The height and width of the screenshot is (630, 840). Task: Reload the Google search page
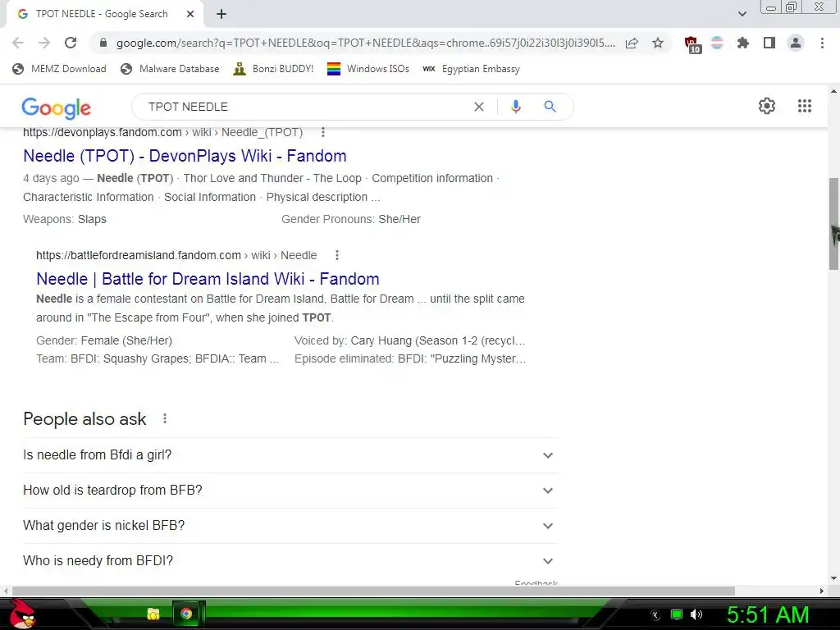pyautogui.click(x=71, y=43)
